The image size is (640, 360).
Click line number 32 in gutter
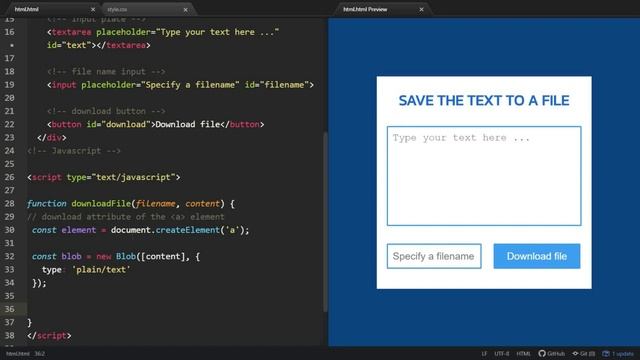[x=9, y=256]
